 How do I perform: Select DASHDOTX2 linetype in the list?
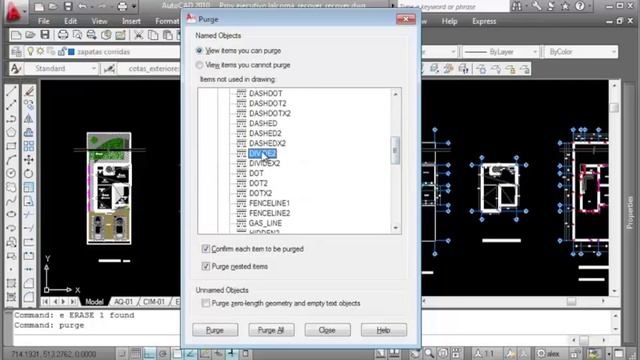point(270,113)
